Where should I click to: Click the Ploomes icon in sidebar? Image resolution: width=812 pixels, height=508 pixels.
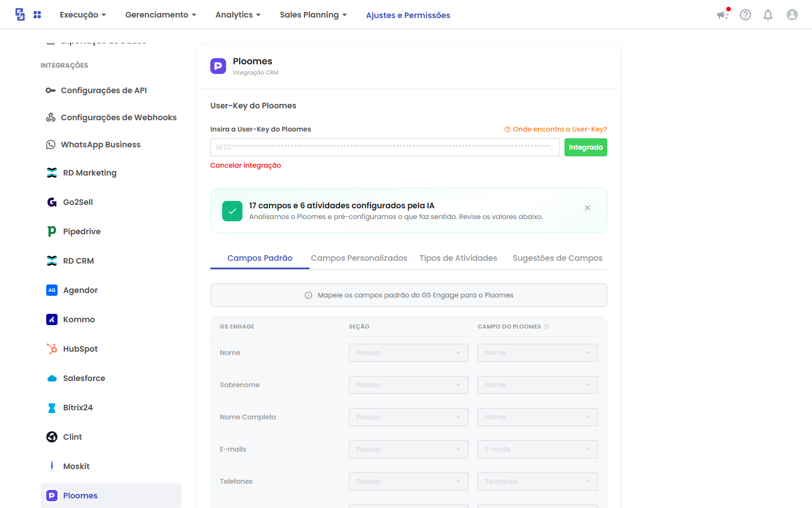[x=52, y=496]
